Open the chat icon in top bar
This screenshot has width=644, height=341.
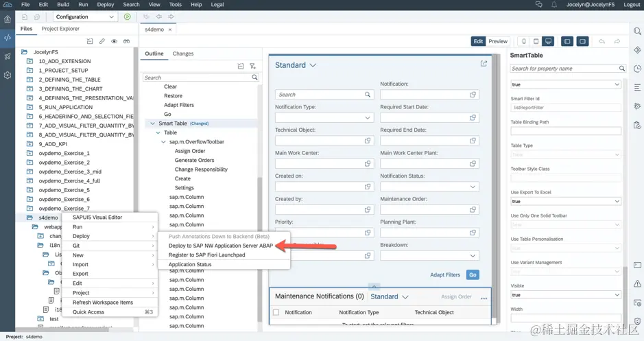point(539,5)
